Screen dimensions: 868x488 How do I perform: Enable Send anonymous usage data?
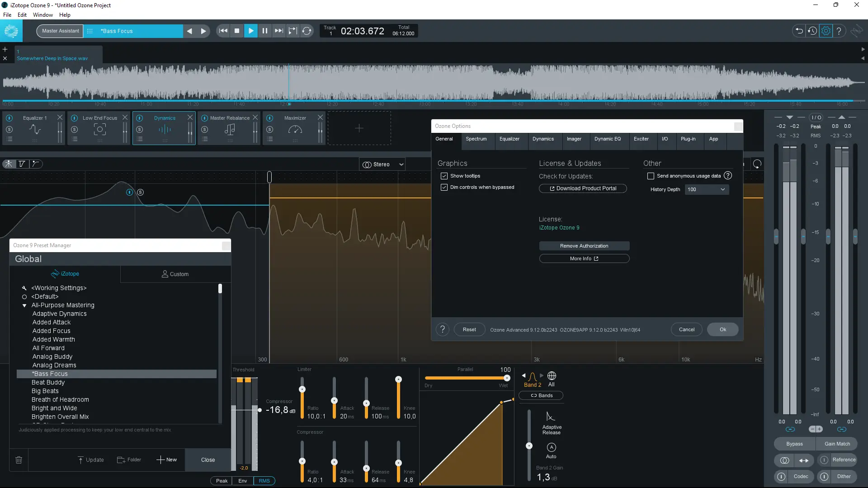click(651, 176)
